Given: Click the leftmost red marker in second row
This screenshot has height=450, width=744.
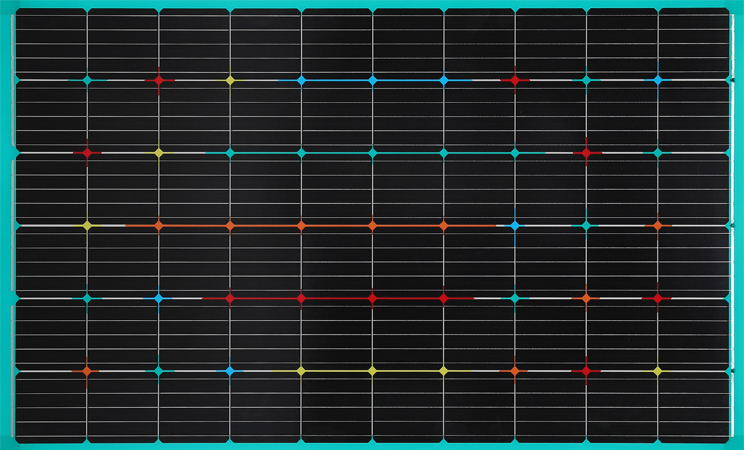Looking at the screenshot, I should tap(87, 153).
